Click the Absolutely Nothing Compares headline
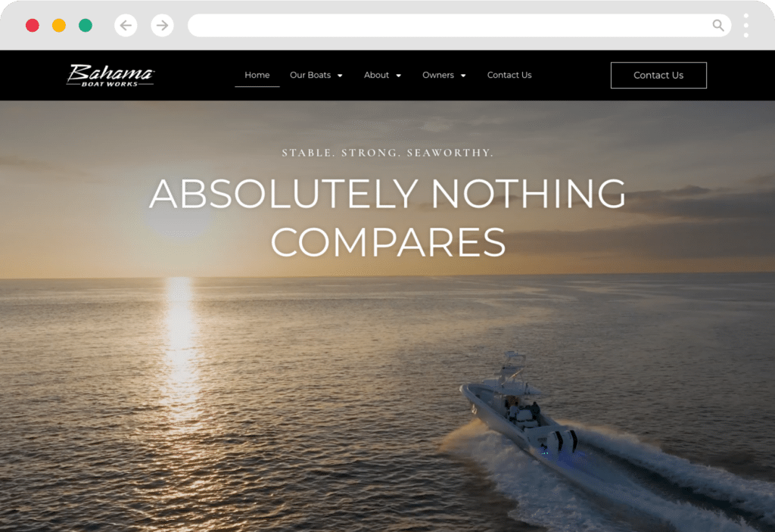The height and width of the screenshot is (532, 775). tap(388, 217)
